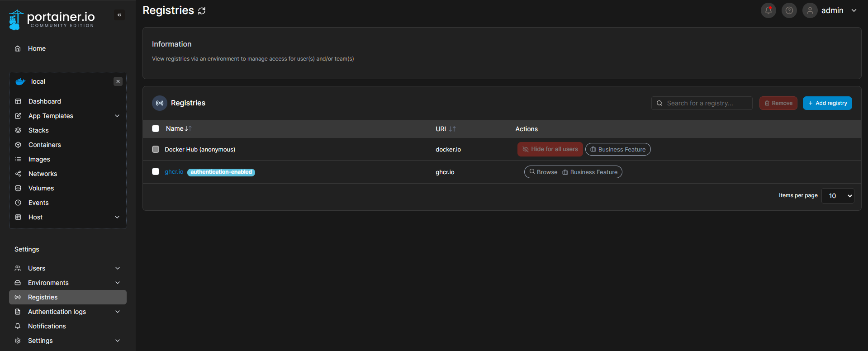
Task: Click the admin user avatar icon
Action: [810, 10]
